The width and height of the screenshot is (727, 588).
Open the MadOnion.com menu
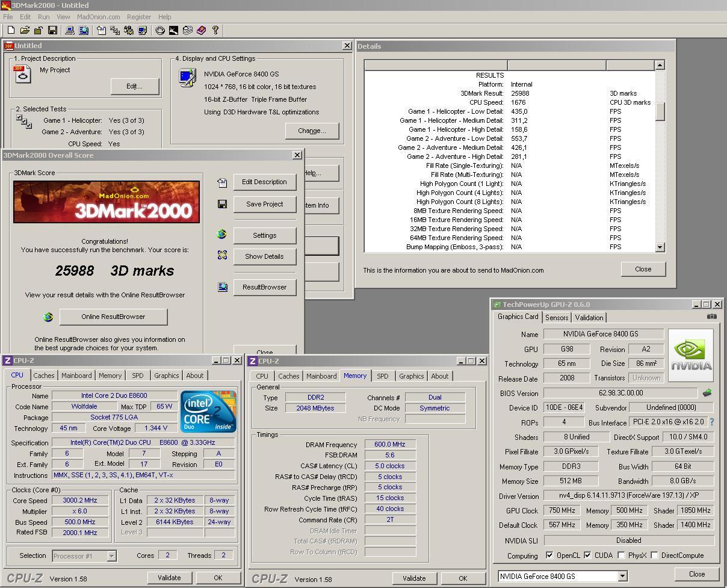tap(98, 17)
